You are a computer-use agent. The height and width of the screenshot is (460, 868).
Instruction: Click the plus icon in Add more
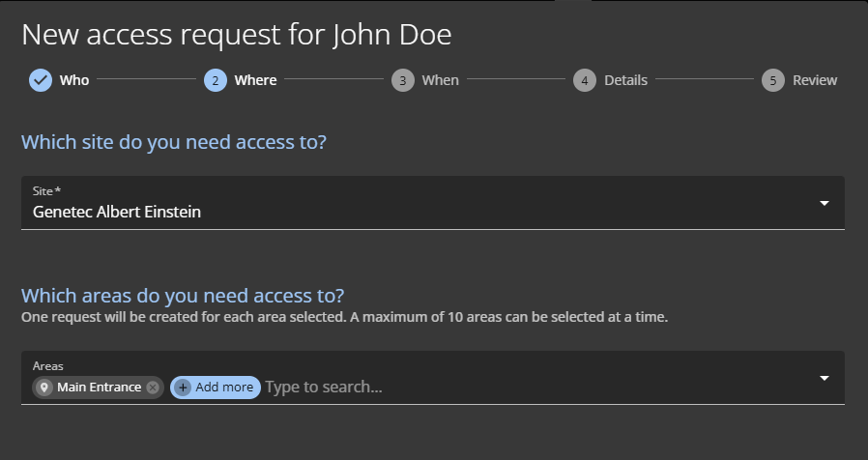point(184,388)
